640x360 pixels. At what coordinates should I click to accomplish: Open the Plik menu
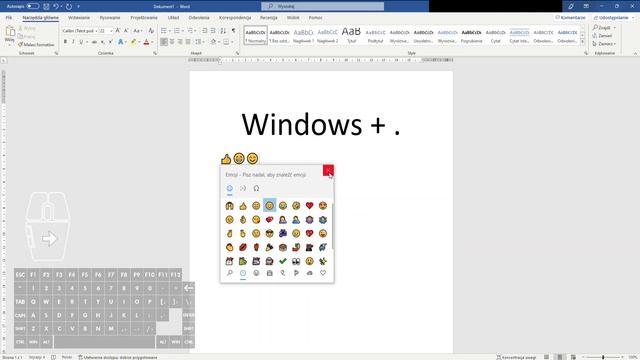pyautogui.click(x=9, y=18)
